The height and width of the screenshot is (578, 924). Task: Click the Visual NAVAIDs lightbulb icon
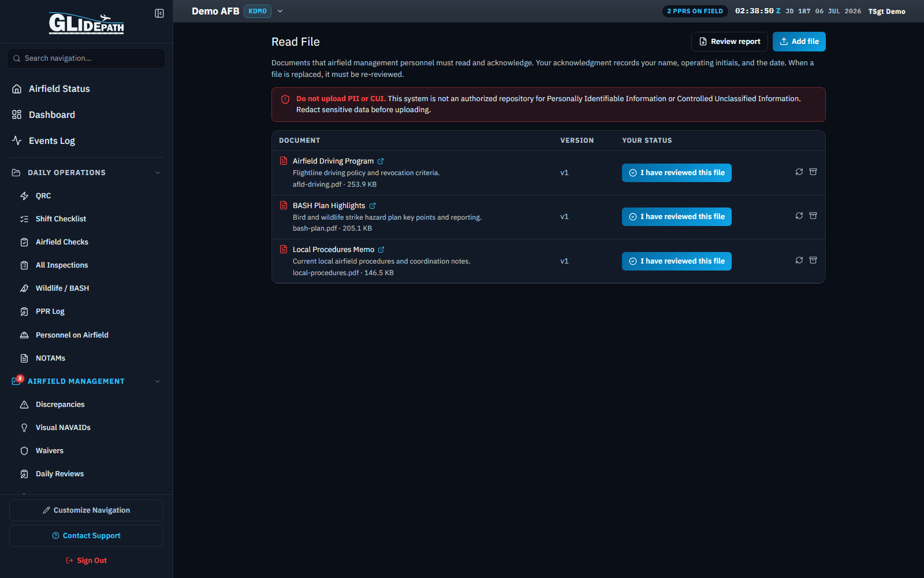(x=24, y=428)
